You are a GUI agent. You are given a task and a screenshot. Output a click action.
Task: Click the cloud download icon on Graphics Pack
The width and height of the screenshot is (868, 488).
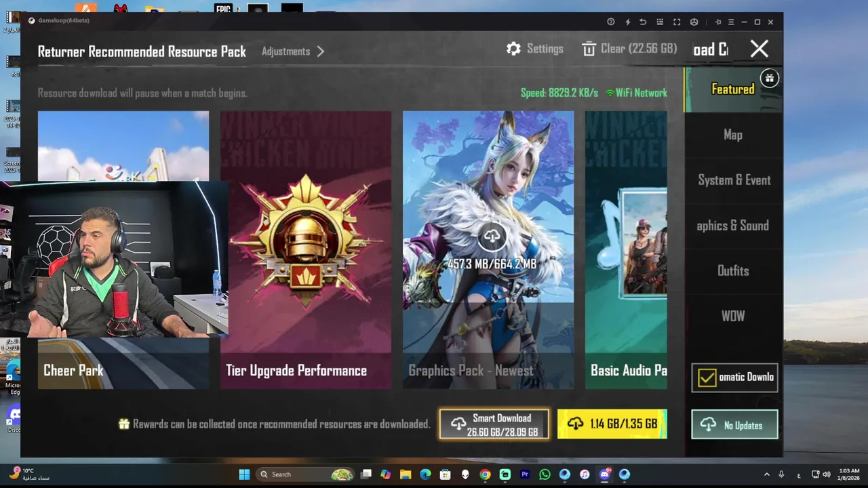tap(492, 237)
